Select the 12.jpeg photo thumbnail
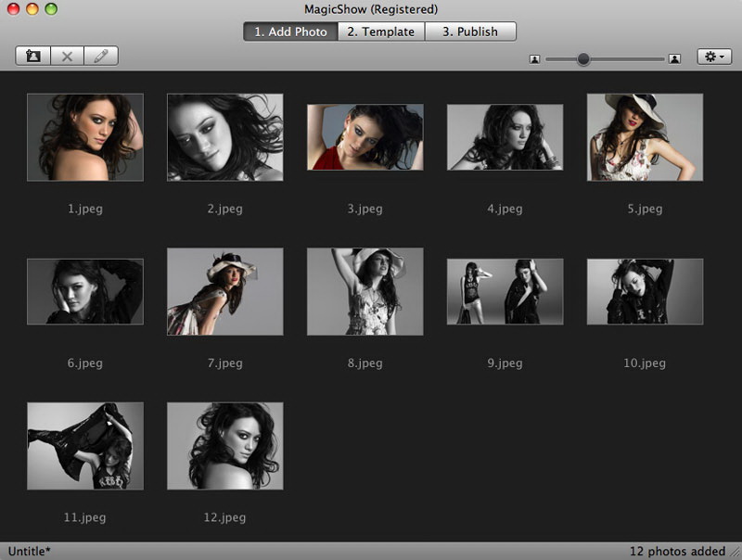 click(225, 446)
